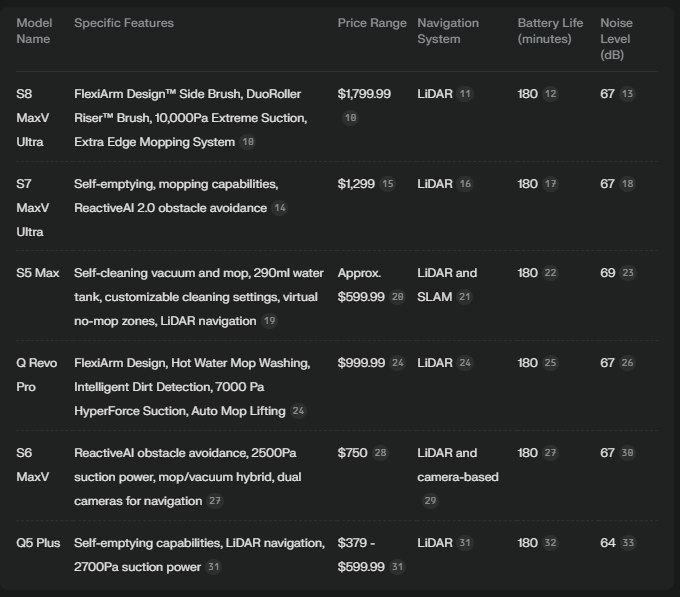Click the Approx. $599.99 price text
The width and height of the screenshot is (680, 597).
point(361,285)
